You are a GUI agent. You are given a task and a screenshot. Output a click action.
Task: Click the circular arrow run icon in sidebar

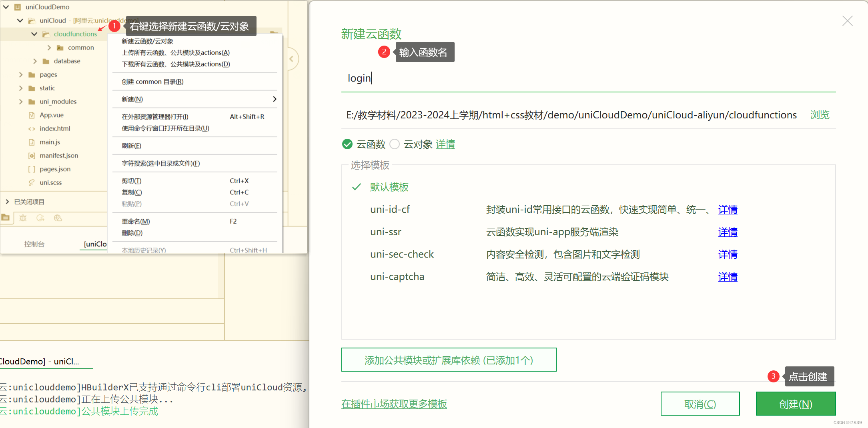40,218
